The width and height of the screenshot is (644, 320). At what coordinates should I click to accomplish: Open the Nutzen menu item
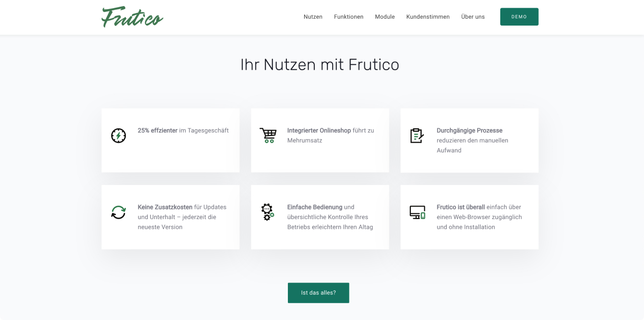313,17
